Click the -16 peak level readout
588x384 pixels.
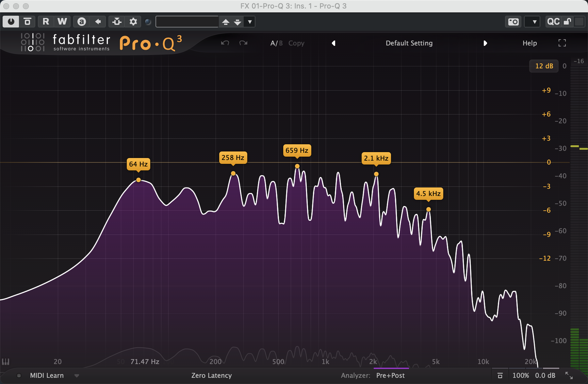tap(579, 61)
